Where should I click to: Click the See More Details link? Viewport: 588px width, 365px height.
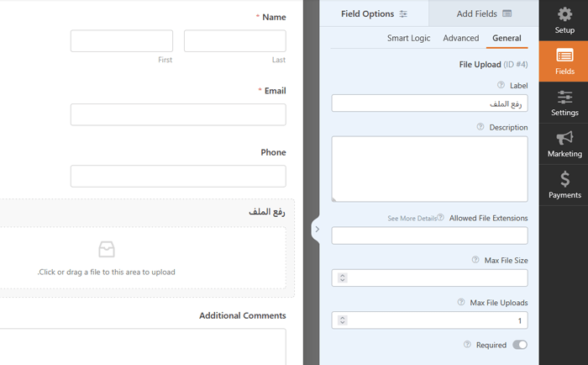point(412,219)
